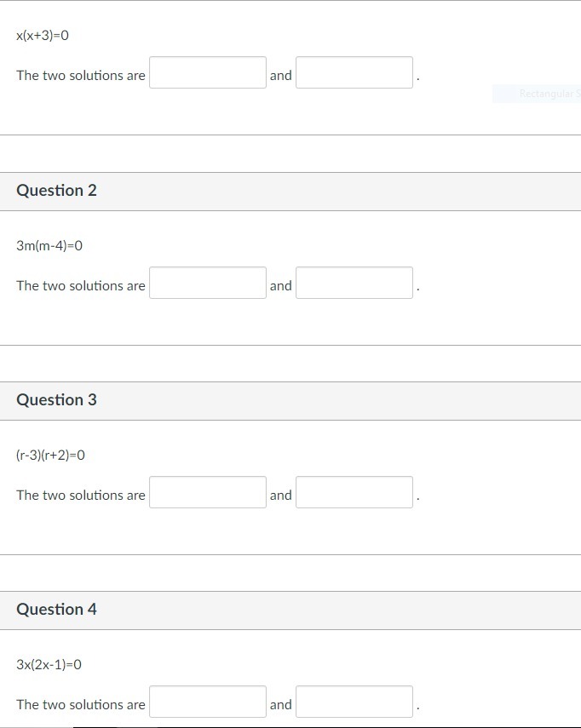Click "and" between Question 3 answer boxes
581x728 pixels.
281,496
